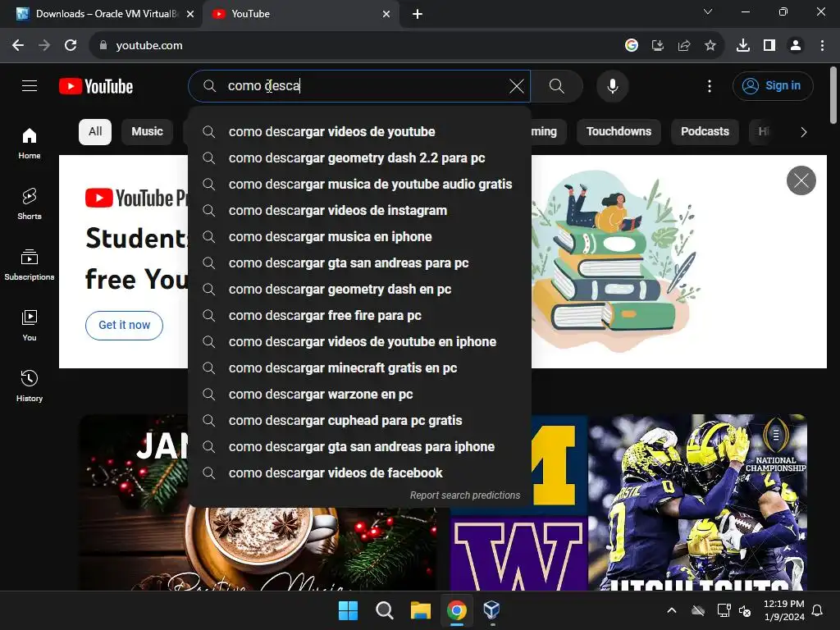
Task: Choose suggestion 'como descargar geometry dash 2.2 para pc'
Action: [x=359, y=158]
